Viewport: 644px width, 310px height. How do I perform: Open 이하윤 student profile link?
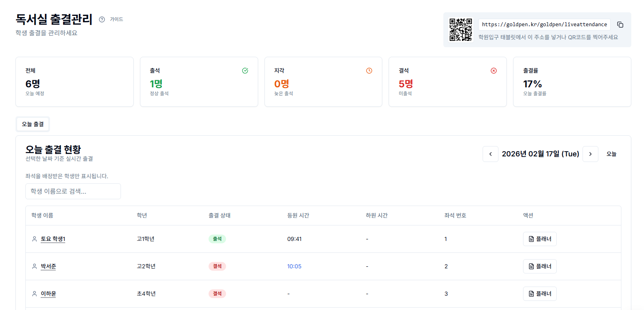48,294
